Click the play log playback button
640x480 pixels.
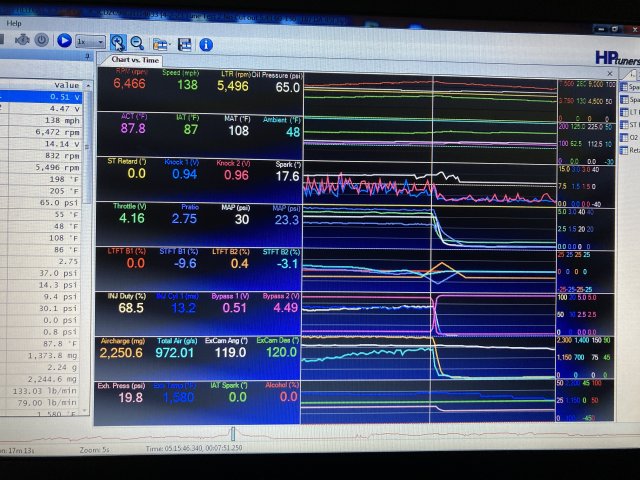64,42
